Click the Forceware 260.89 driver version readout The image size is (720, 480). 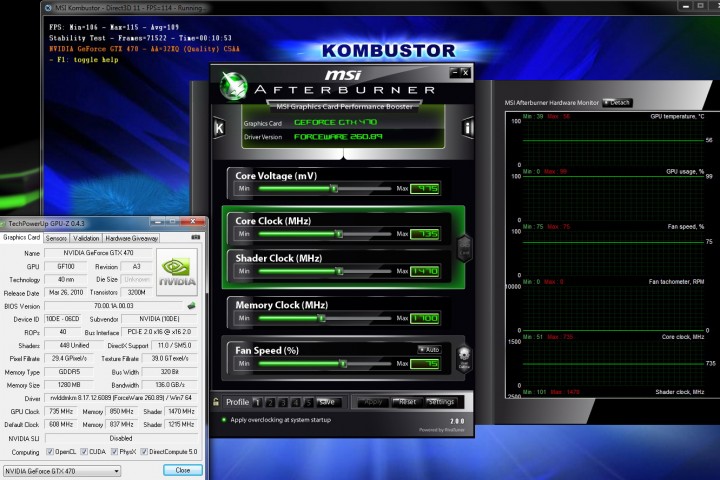click(338, 136)
